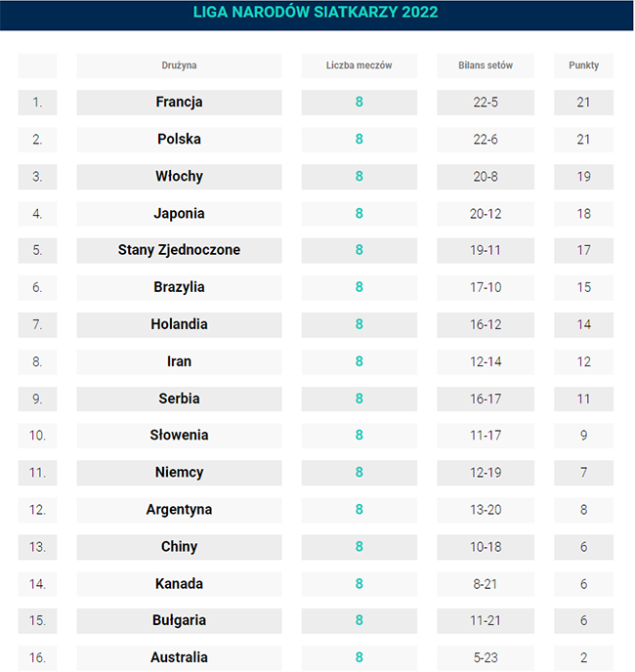Click the Drużyna column header

(179, 65)
